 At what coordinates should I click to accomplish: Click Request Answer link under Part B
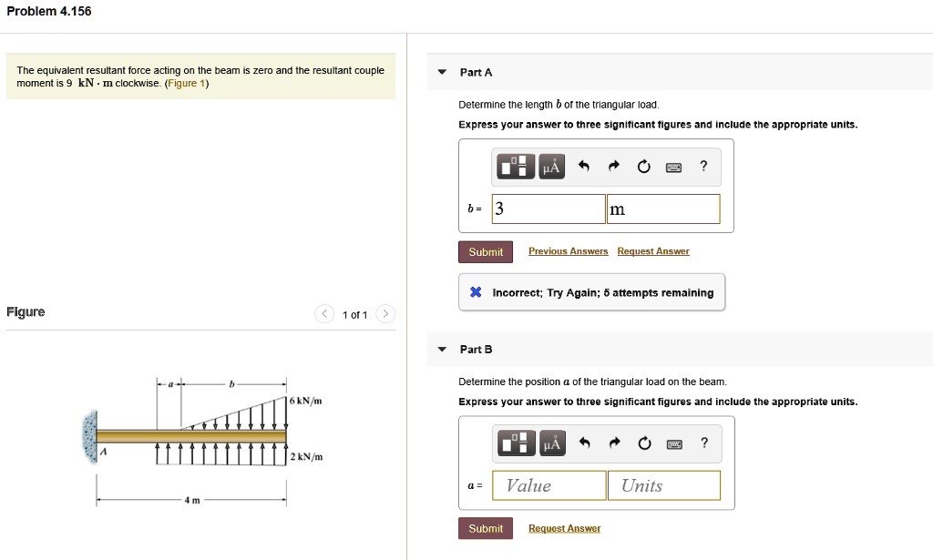(x=564, y=528)
